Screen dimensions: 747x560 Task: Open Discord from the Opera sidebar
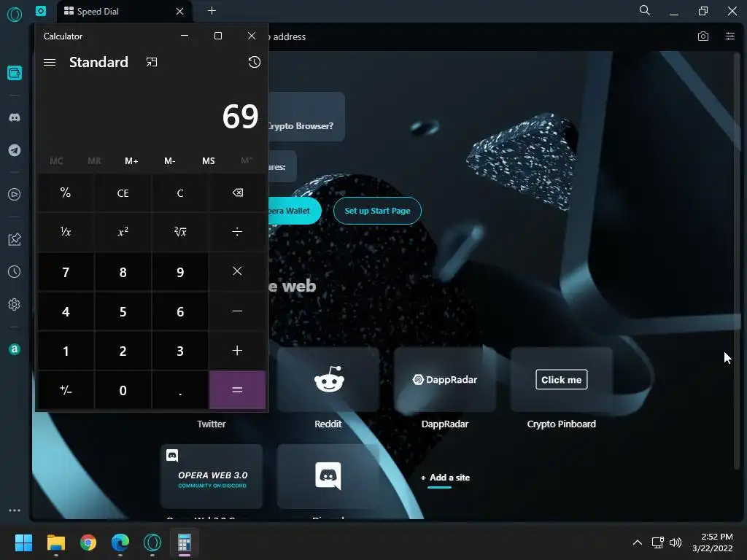pos(15,117)
